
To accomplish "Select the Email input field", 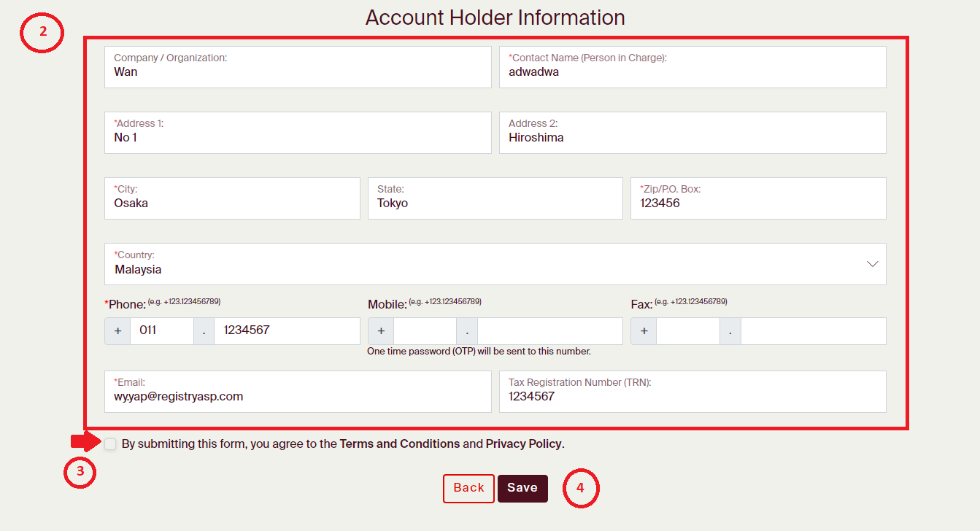I will [298, 392].
